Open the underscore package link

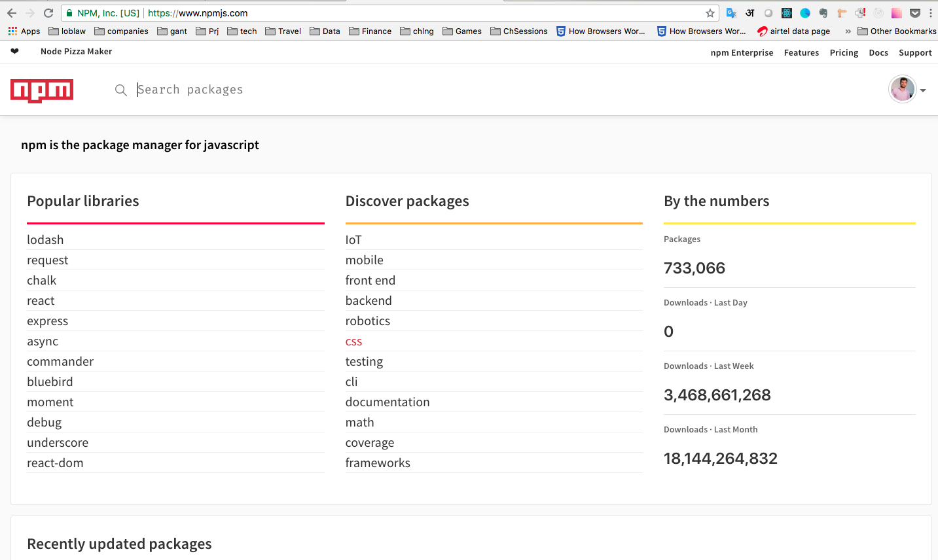58,443
